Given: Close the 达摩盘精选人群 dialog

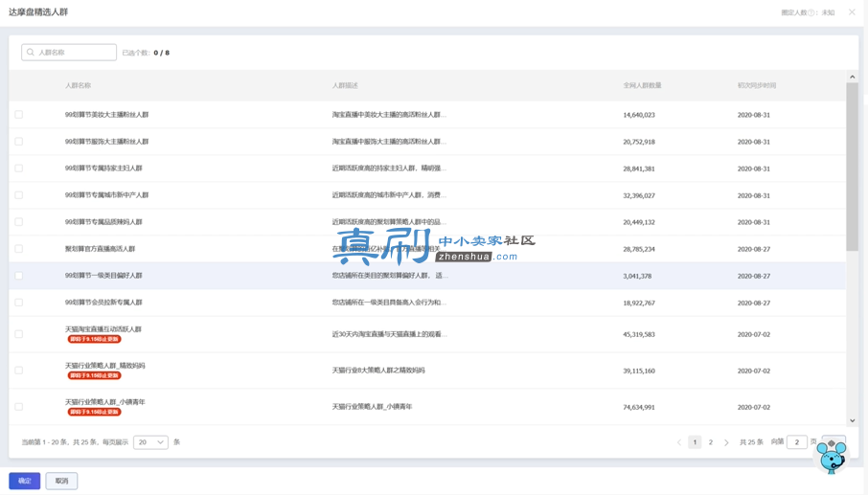Looking at the screenshot, I should pos(852,12).
